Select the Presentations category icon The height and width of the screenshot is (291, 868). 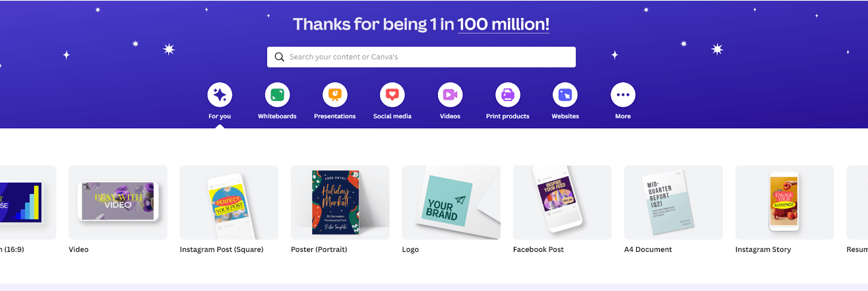pyautogui.click(x=335, y=95)
